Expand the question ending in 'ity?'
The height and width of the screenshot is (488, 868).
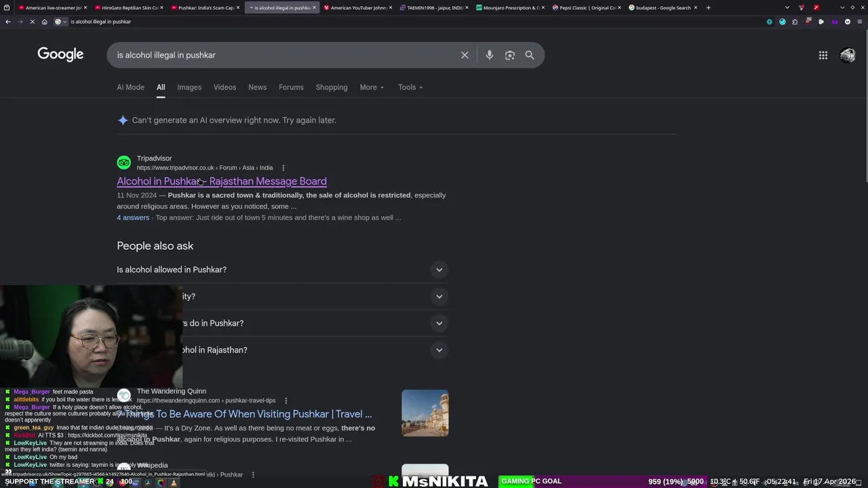pos(283,296)
